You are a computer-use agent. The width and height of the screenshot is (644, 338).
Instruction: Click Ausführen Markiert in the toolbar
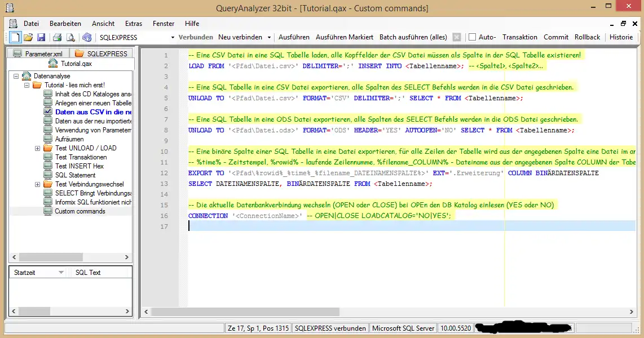[x=344, y=37]
